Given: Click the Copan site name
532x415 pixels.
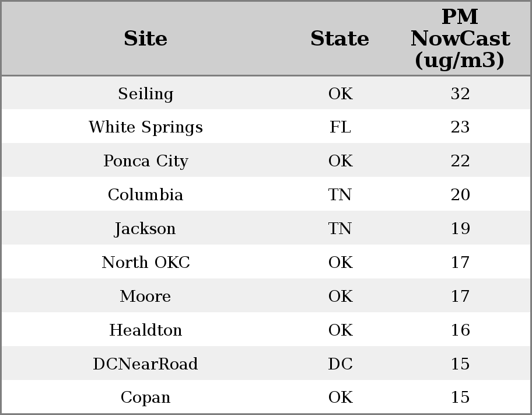Looking at the screenshot, I should (x=145, y=397).
